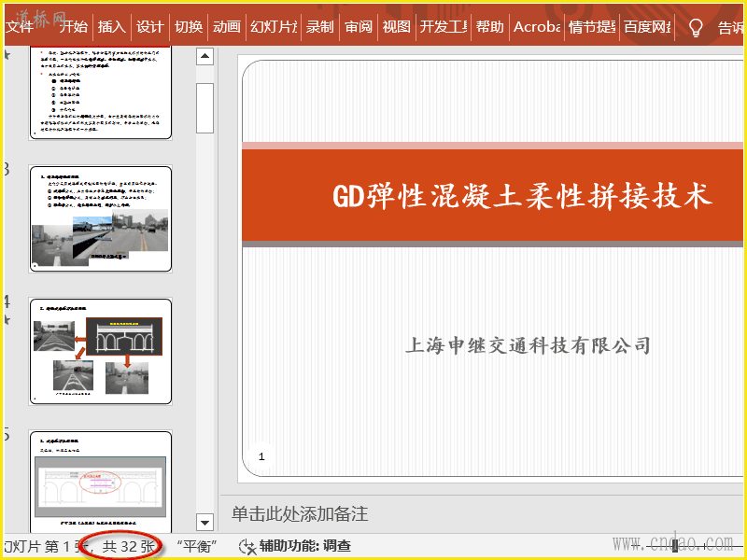The width and height of the screenshot is (747, 560).
Task: Click the slide number 1 on the slide
Action: pyautogui.click(x=261, y=456)
